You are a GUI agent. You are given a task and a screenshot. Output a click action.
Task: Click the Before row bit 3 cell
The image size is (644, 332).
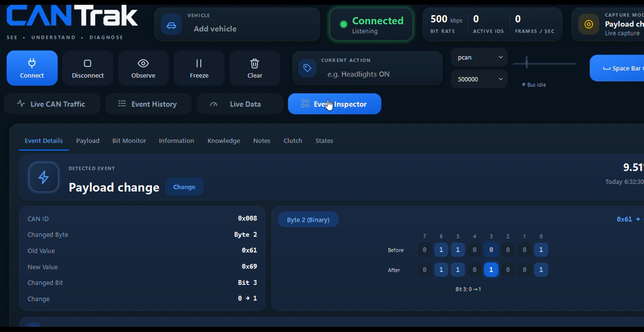point(491,250)
